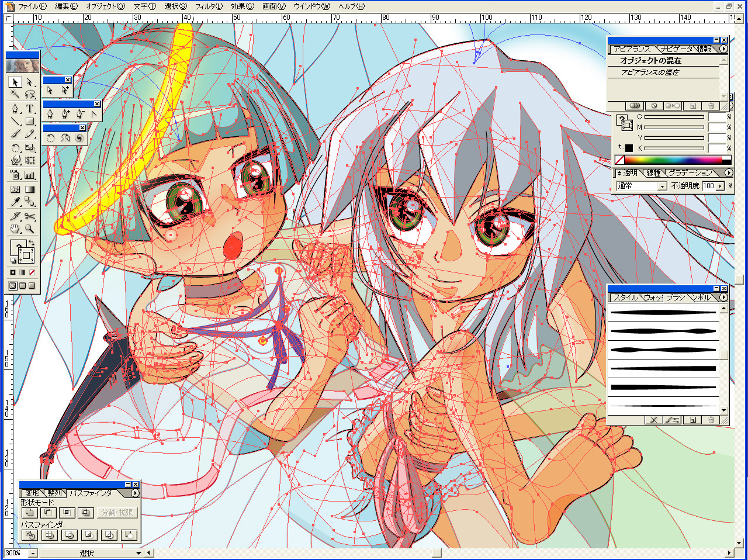
Task: Select the Line Segment tool
Action: (x=15, y=121)
